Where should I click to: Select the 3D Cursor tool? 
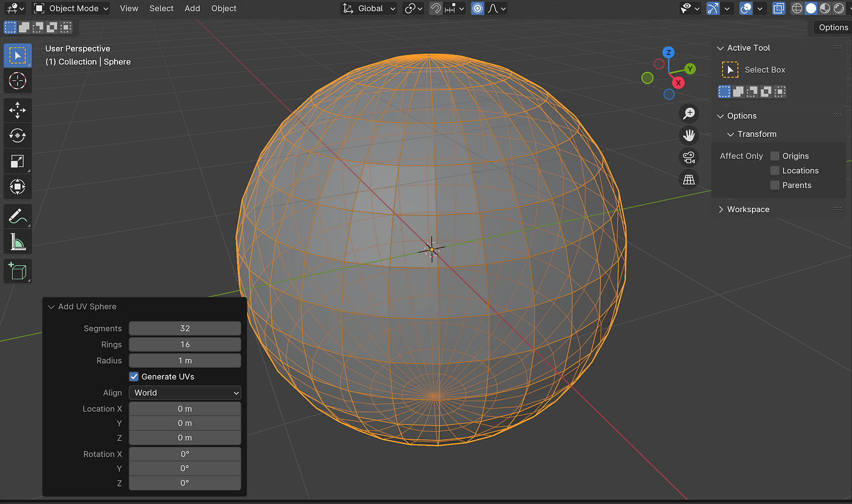[x=18, y=81]
